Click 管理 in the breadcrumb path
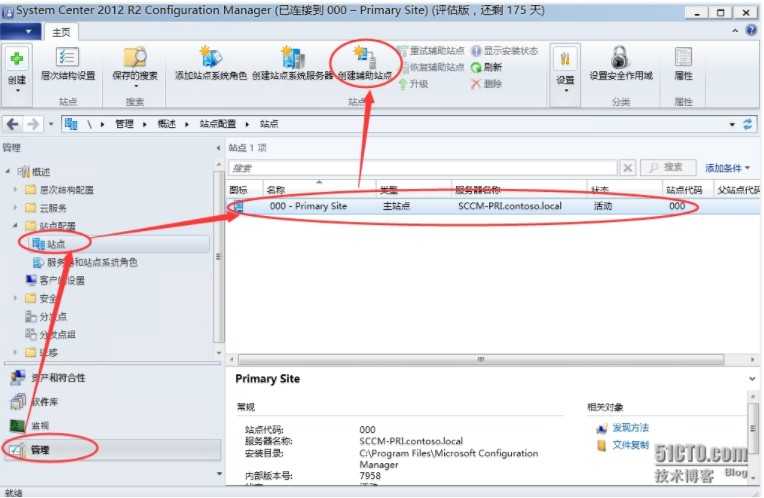 tap(124, 124)
